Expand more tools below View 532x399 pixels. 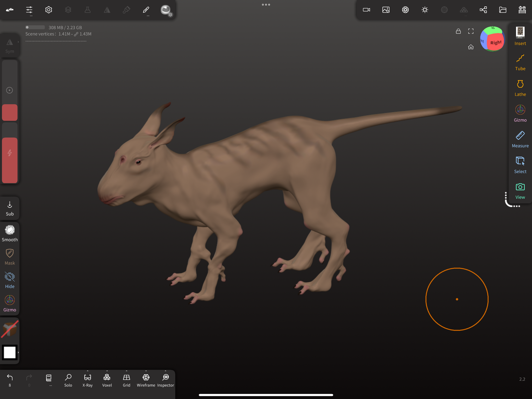tap(516, 206)
